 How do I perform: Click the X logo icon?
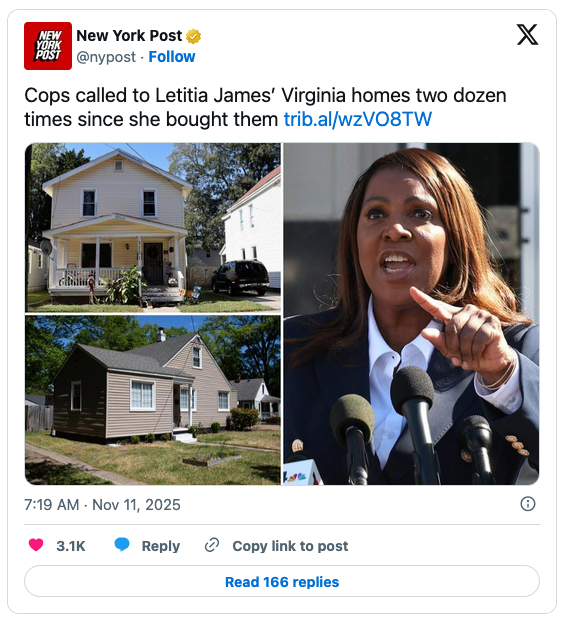click(x=527, y=35)
